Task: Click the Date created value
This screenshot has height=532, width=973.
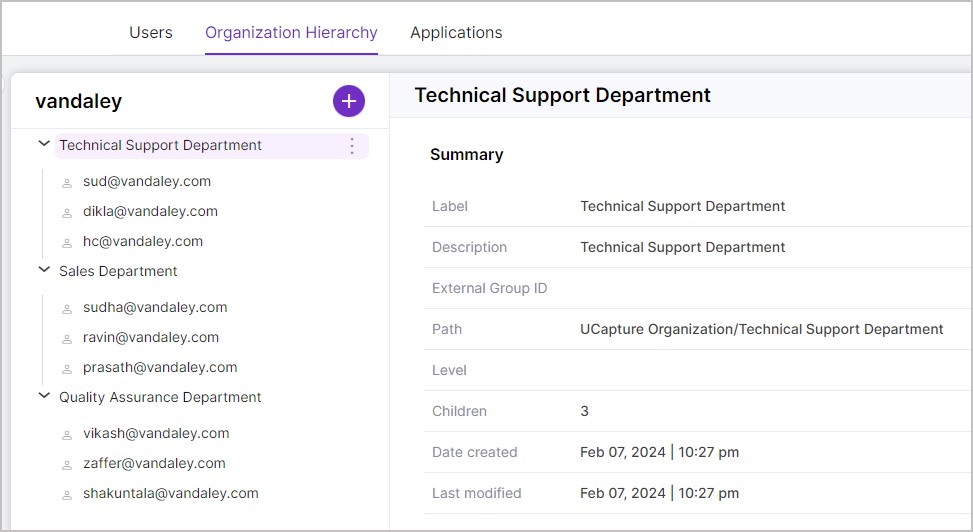Action: pos(660,452)
